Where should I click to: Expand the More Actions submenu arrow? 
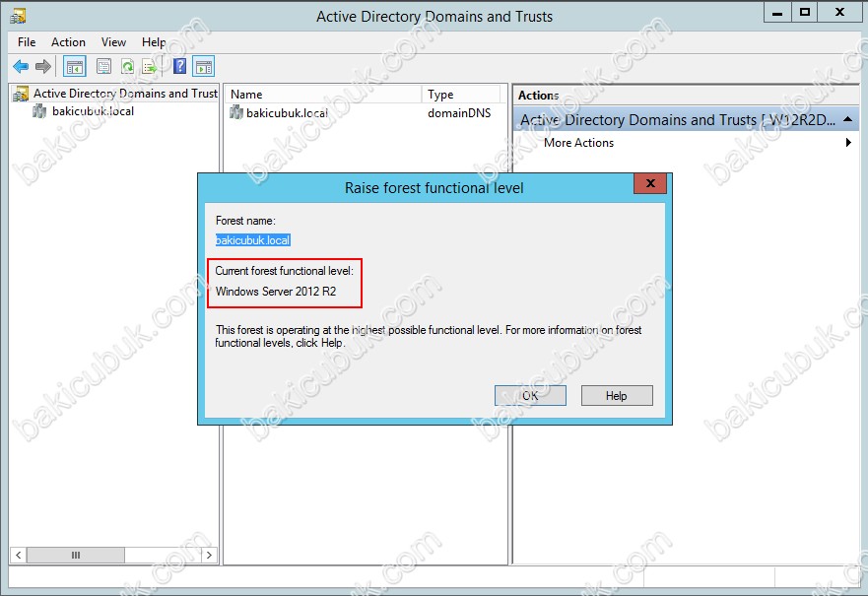click(848, 142)
